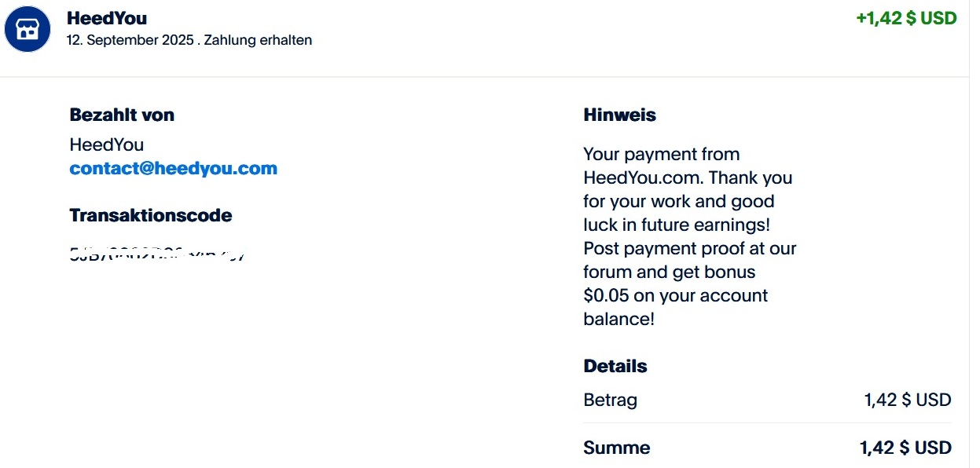Click the Transaktionscode heading

click(151, 215)
